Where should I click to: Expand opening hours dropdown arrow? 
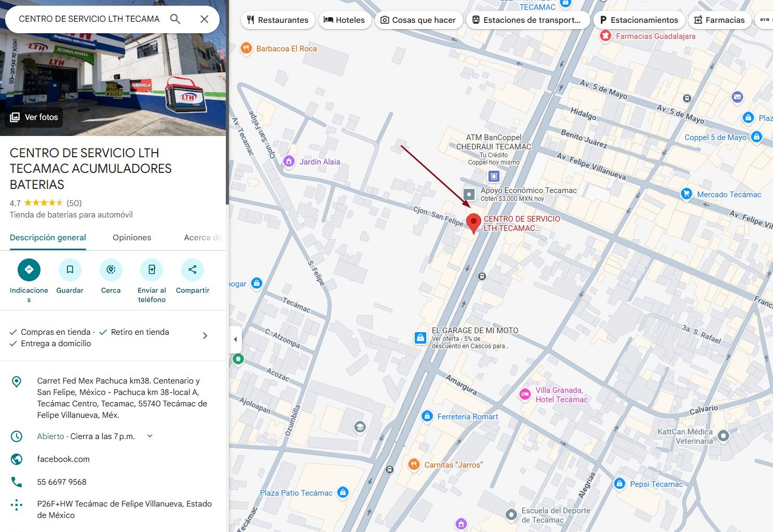pyautogui.click(x=150, y=436)
